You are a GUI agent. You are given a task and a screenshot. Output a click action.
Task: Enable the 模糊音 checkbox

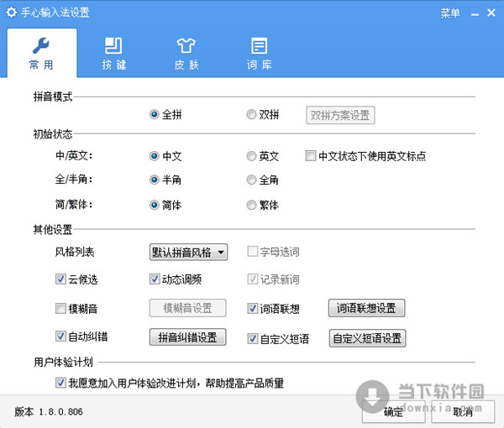60,308
